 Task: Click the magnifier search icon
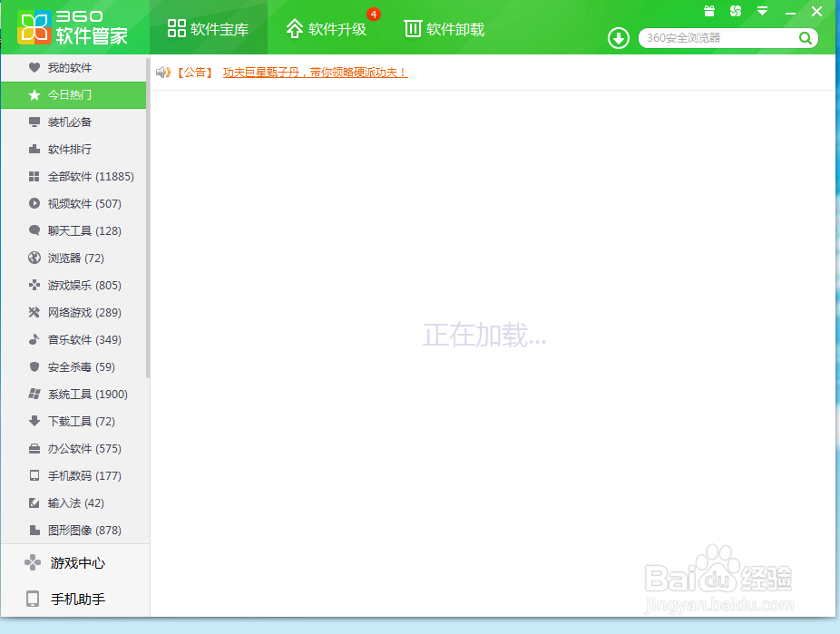click(806, 38)
